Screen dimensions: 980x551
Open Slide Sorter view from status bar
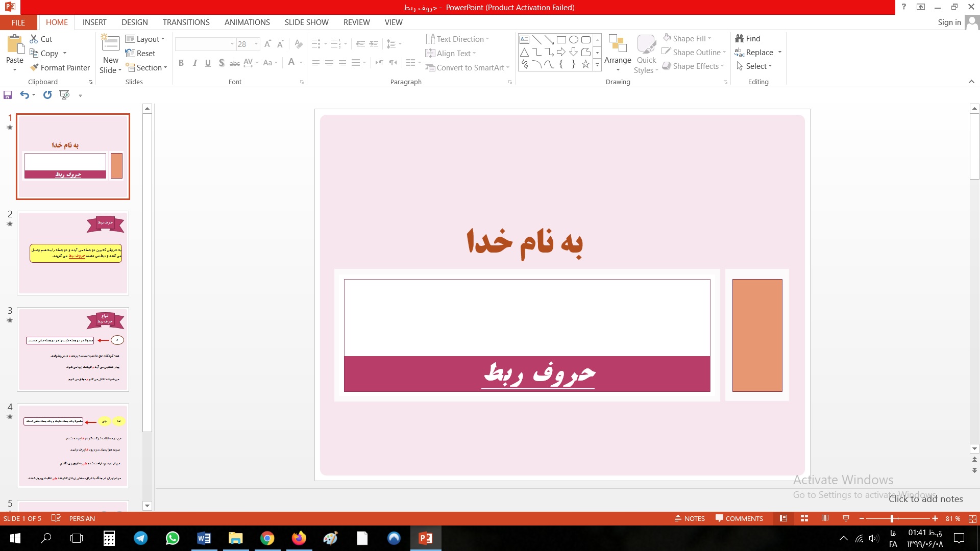(804, 518)
